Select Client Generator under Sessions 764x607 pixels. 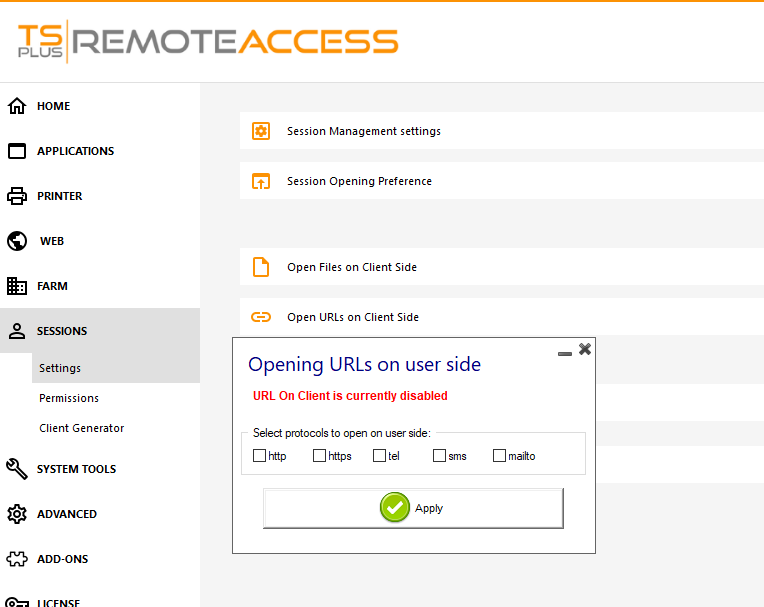coord(82,428)
